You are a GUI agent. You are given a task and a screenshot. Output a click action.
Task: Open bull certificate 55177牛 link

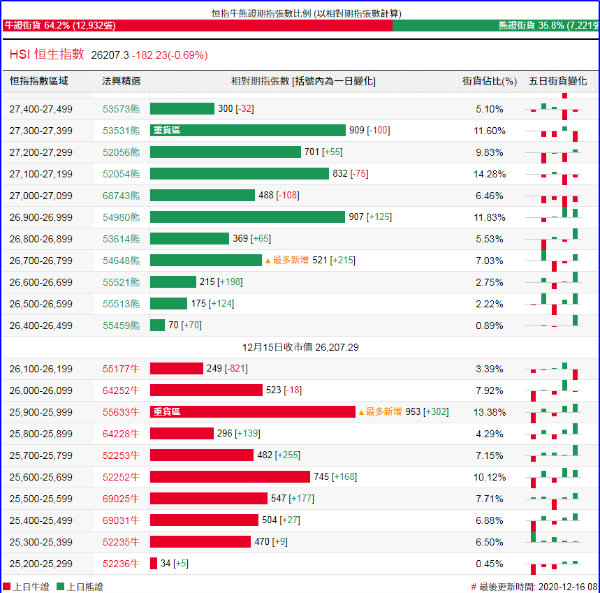point(121,369)
